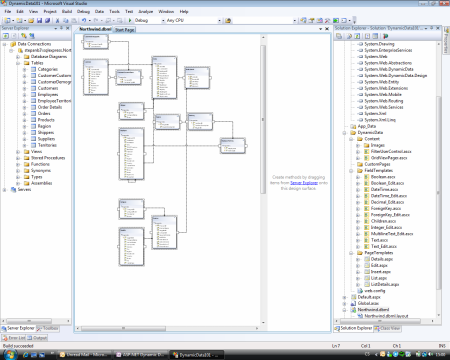This screenshot has height=360, width=450.
Task: Open the Data menu
Action: click(99, 12)
